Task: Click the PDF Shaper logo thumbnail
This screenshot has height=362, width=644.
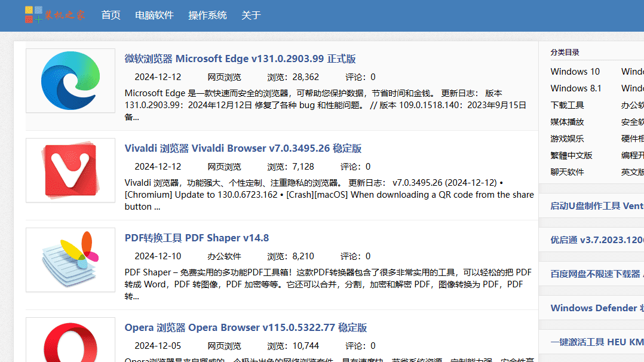Action: [70, 260]
